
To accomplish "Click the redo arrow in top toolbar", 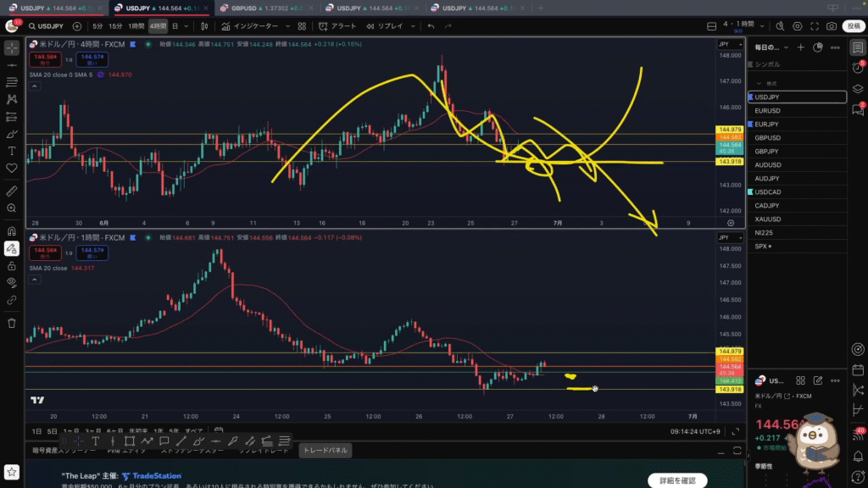I will tap(448, 26).
